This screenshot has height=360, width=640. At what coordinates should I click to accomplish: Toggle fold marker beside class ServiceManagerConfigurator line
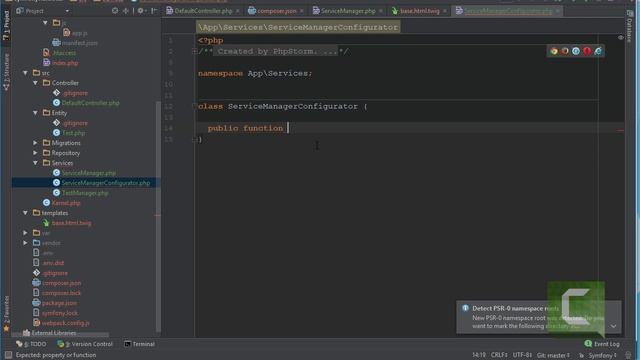click(195, 106)
